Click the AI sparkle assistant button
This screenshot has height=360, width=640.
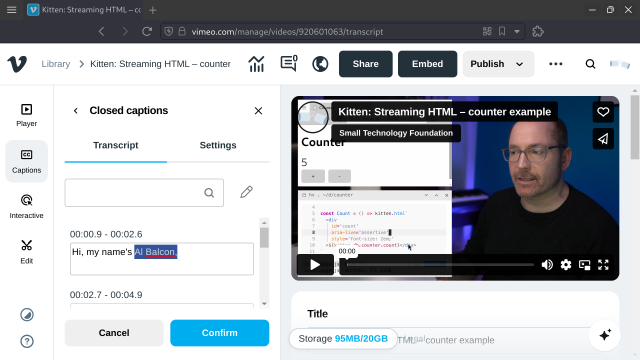pyautogui.click(x=605, y=335)
